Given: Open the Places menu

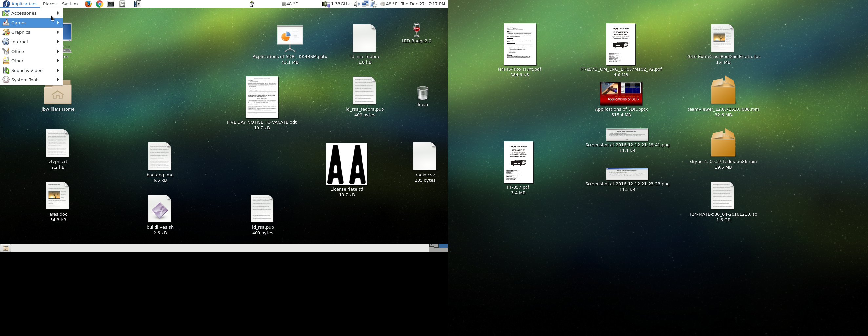Looking at the screenshot, I should click(50, 4).
